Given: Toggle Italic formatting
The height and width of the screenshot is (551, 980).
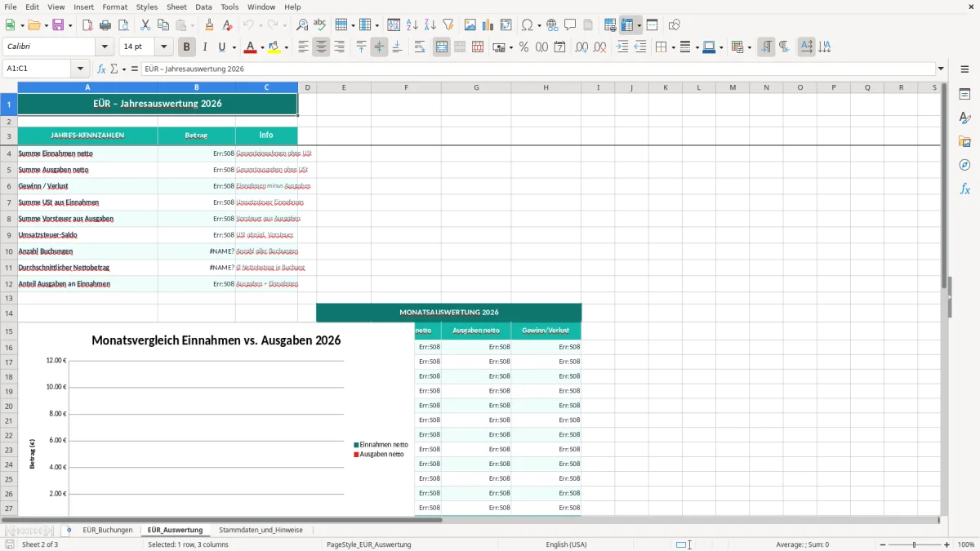Looking at the screenshot, I should coord(205,47).
